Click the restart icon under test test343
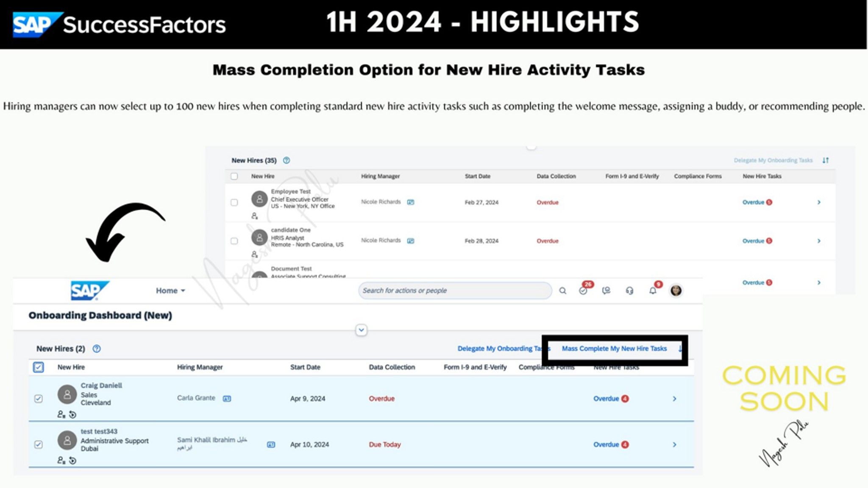 pyautogui.click(x=73, y=460)
